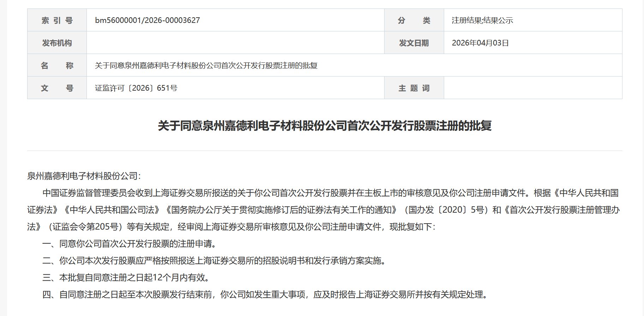Click the document name in the 名称 row
The image size is (644, 316).
[x=206, y=66]
